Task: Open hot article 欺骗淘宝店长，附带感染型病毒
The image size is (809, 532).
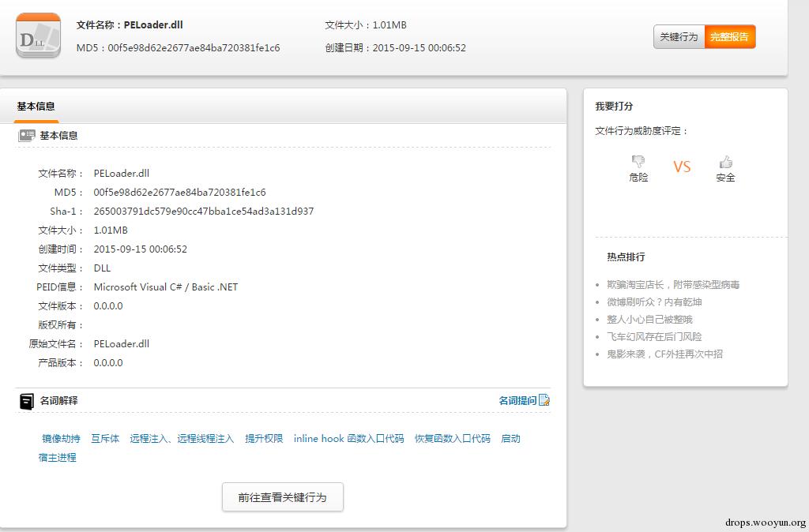Action: [673, 285]
